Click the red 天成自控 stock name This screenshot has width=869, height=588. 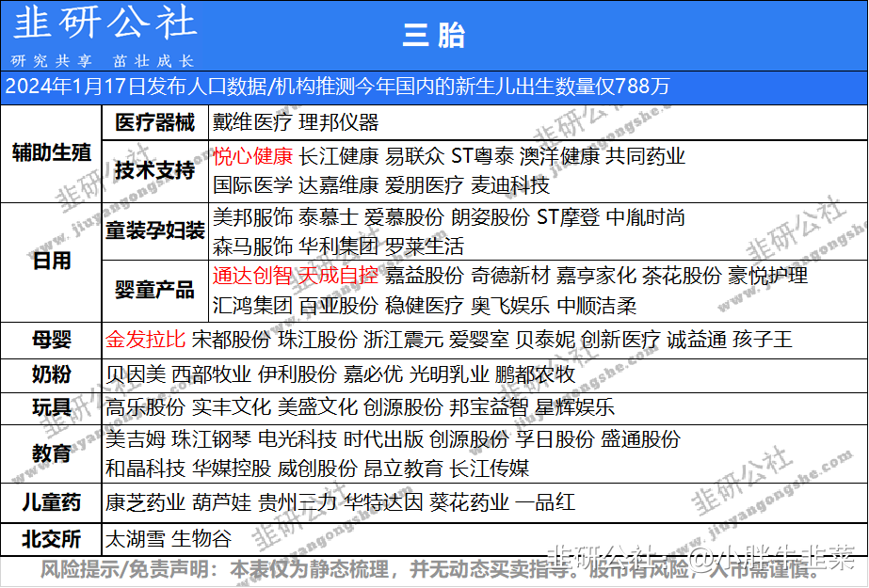click(339, 276)
